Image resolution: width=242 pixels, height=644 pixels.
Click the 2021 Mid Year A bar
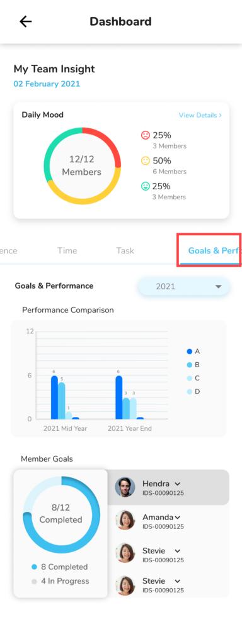(54, 397)
